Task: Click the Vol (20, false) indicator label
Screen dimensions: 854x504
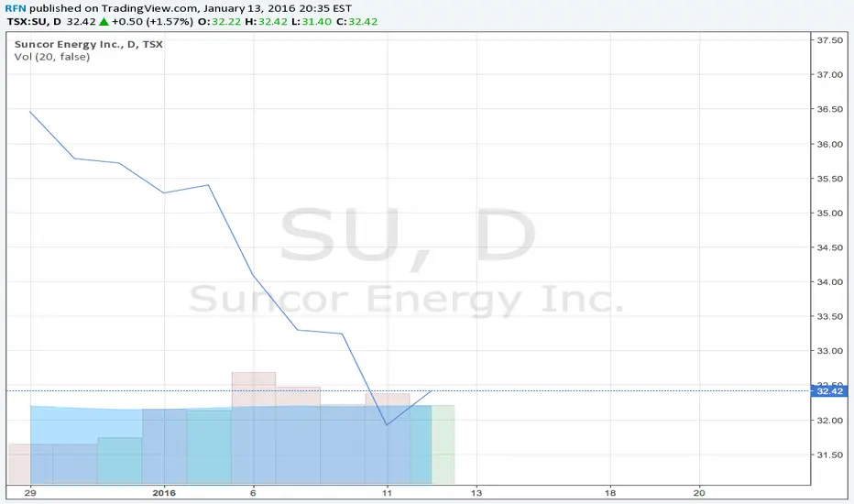Action: pos(51,57)
